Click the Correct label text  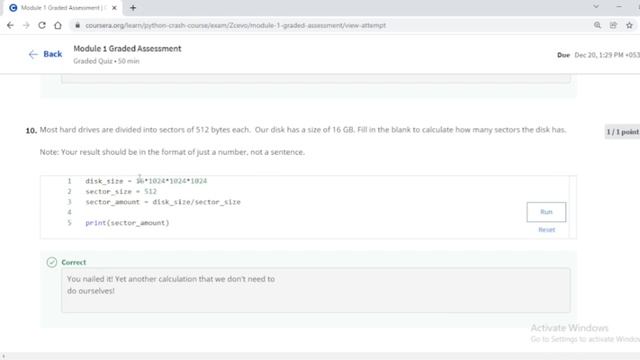coord(74,262)
